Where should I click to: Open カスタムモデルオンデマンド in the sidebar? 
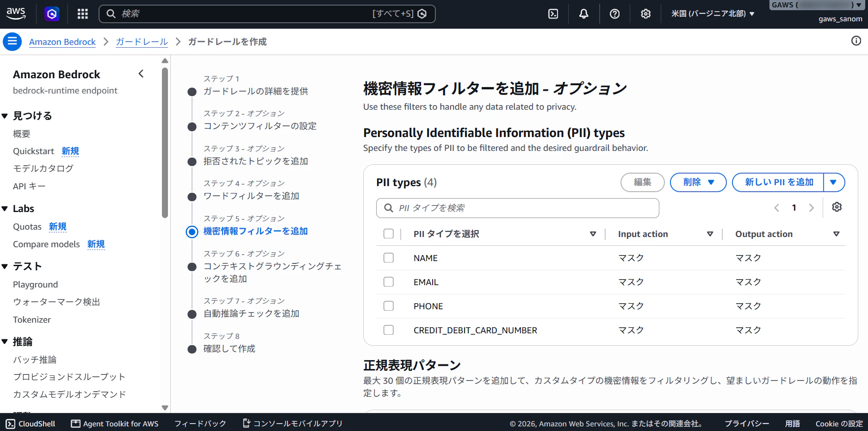click(x=69, y=394)
